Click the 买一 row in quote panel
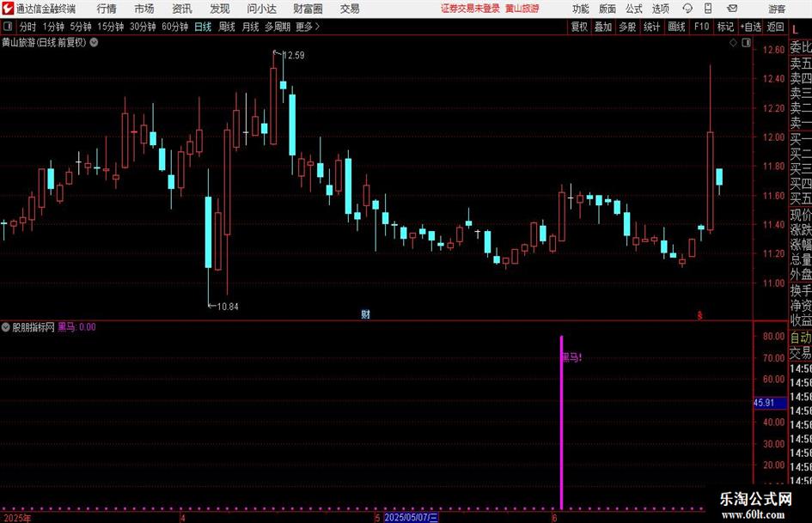The height and width of the screenshot is (523, 812). pos(801,139)
